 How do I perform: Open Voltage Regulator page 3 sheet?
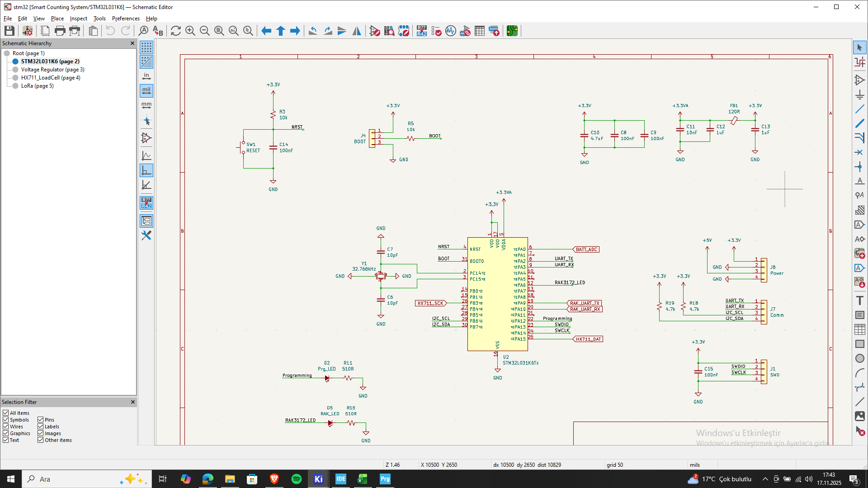52,70
